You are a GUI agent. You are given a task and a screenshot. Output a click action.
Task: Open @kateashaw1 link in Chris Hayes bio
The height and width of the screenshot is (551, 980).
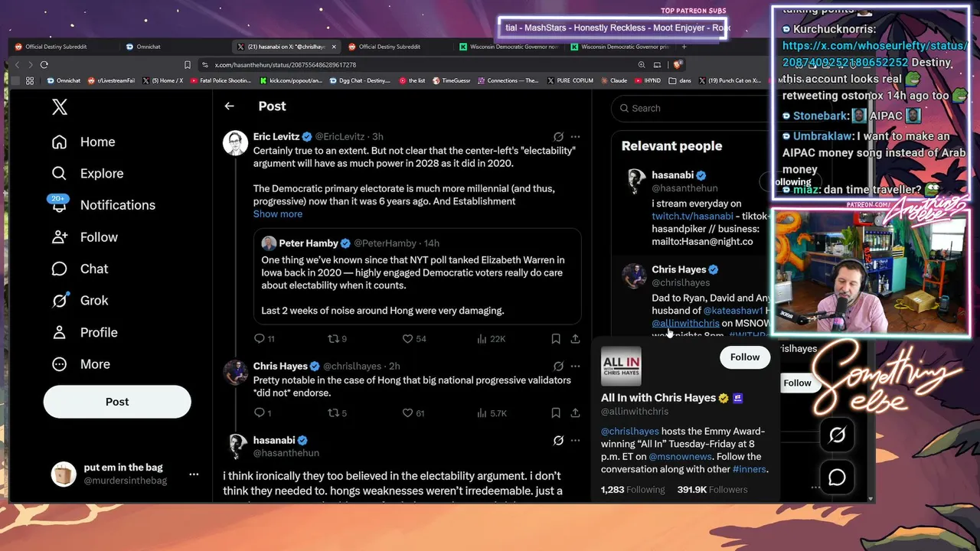click(733, 311)
